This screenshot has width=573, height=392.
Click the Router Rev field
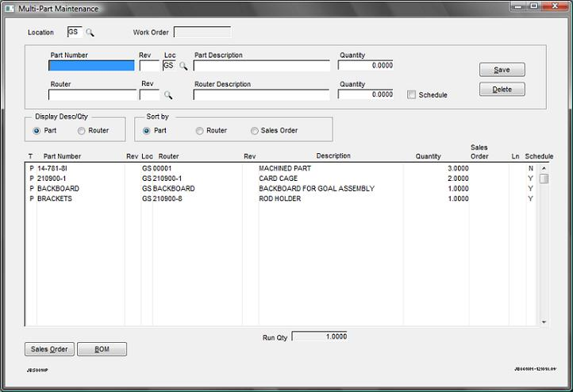pyautogui.click(x=149, y=94)
